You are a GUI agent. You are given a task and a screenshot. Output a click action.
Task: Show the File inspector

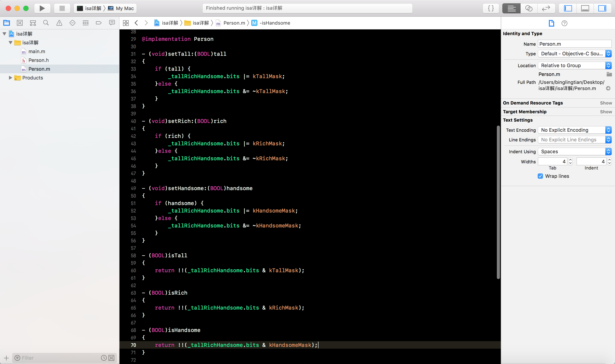(x=552, y=23)
